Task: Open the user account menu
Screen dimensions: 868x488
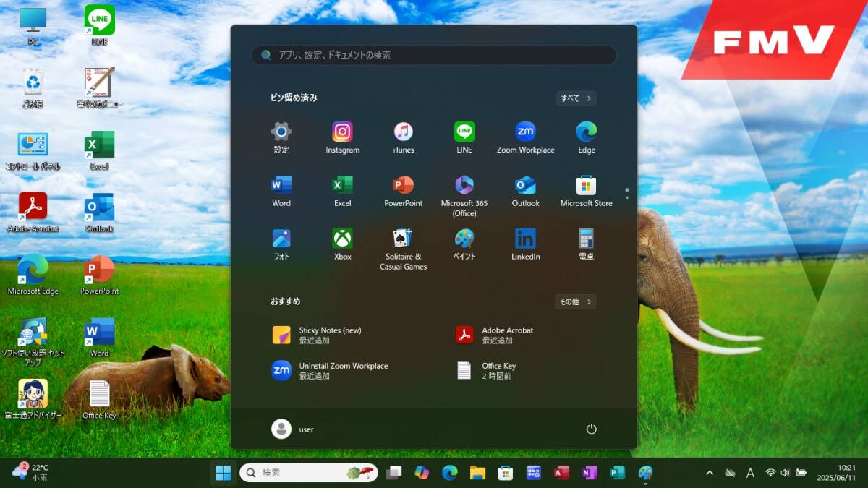Action: pyautogui.click(x=292, y=429)
